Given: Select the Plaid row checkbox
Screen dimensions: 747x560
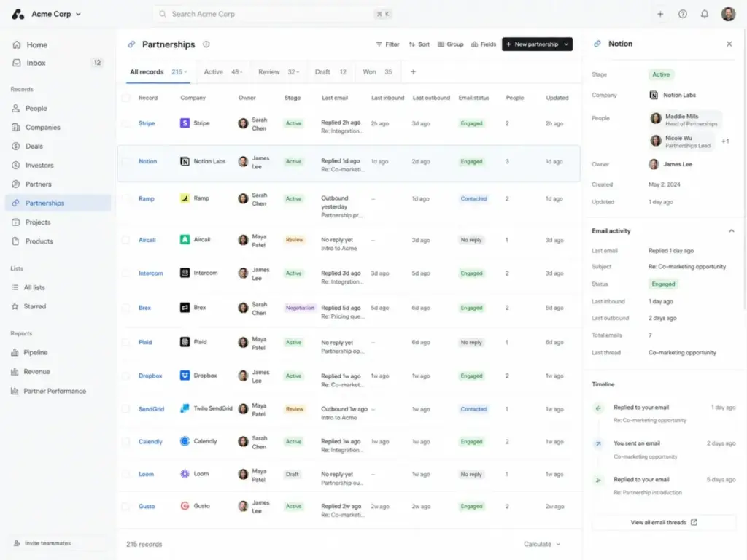Looking at the screenshot, I should click(125, 343).
